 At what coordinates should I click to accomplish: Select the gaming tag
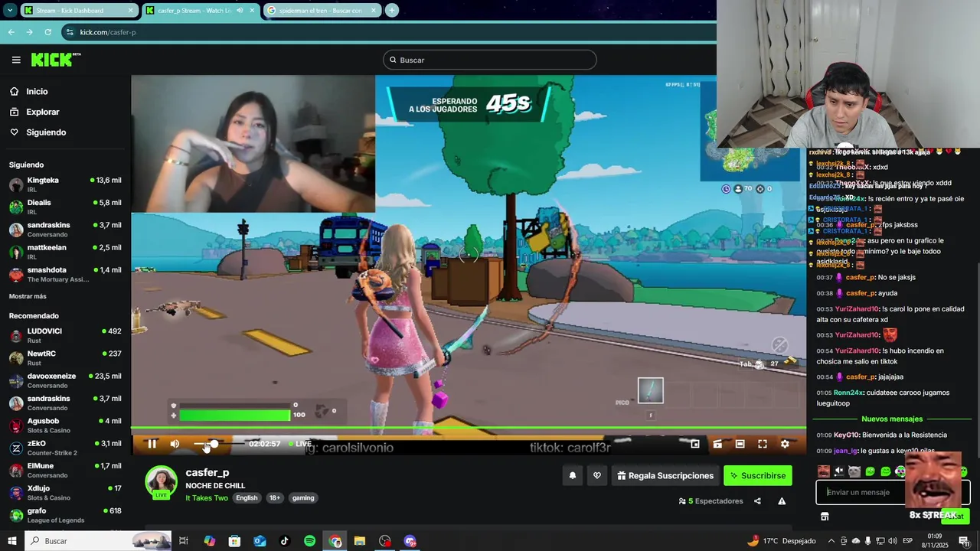tap(303, 497)
